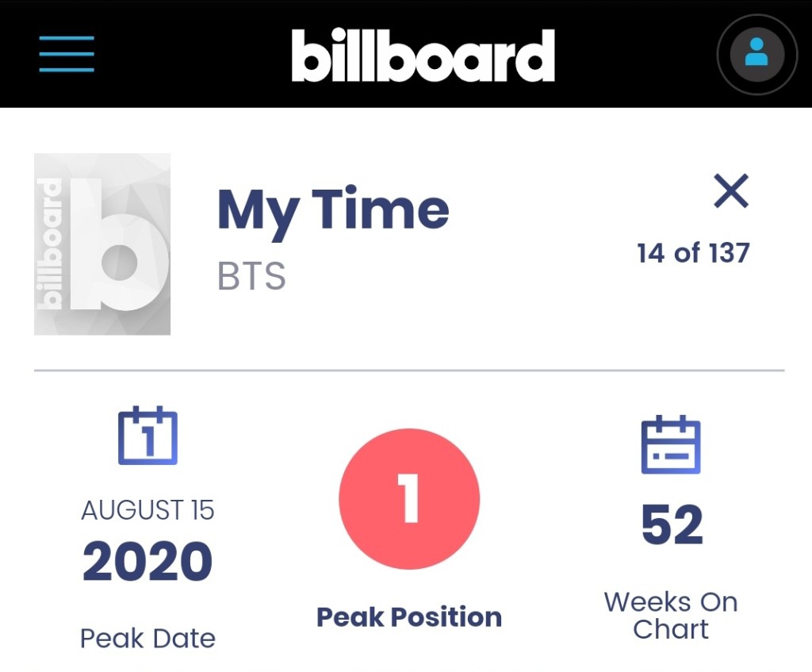Open the hamburger navigation menu

(x=67, y=54)
